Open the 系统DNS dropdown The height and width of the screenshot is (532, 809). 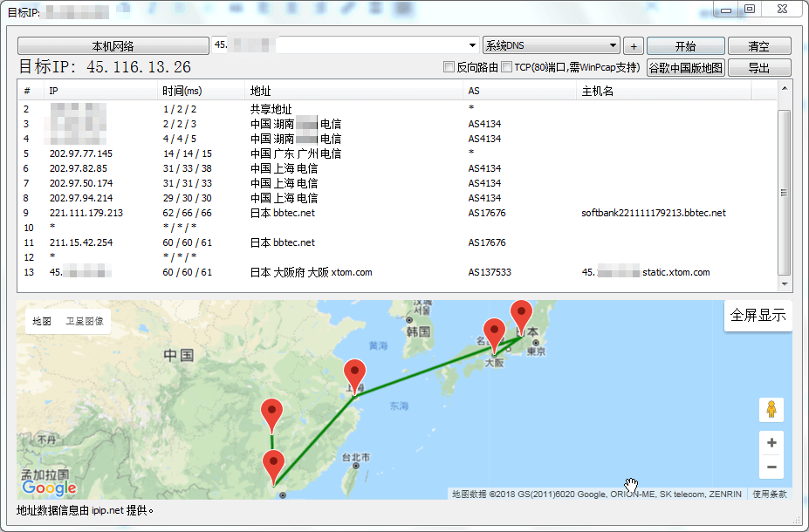point(551,45)
